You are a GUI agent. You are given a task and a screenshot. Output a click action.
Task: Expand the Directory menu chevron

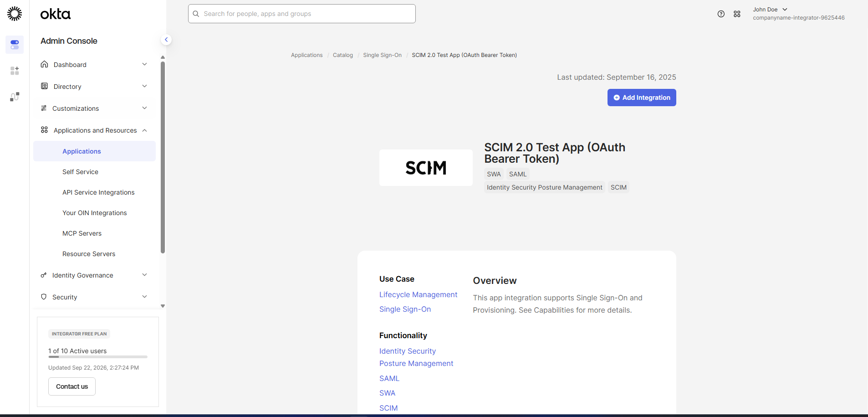coord(144,86)
